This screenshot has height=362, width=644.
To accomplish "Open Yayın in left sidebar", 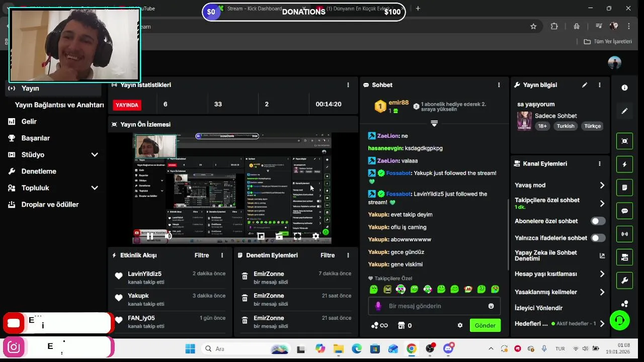I will pos(53,88).
